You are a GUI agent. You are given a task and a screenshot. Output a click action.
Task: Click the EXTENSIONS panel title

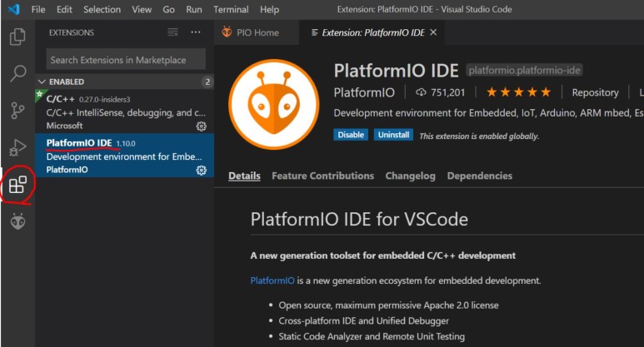click(x=72, y=32)
